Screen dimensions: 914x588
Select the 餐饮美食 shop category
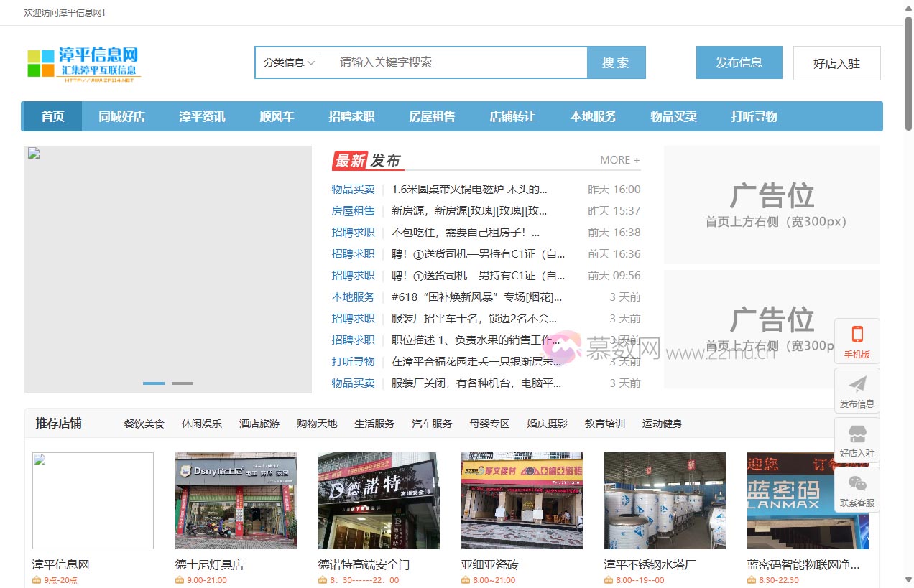(144, 424)
